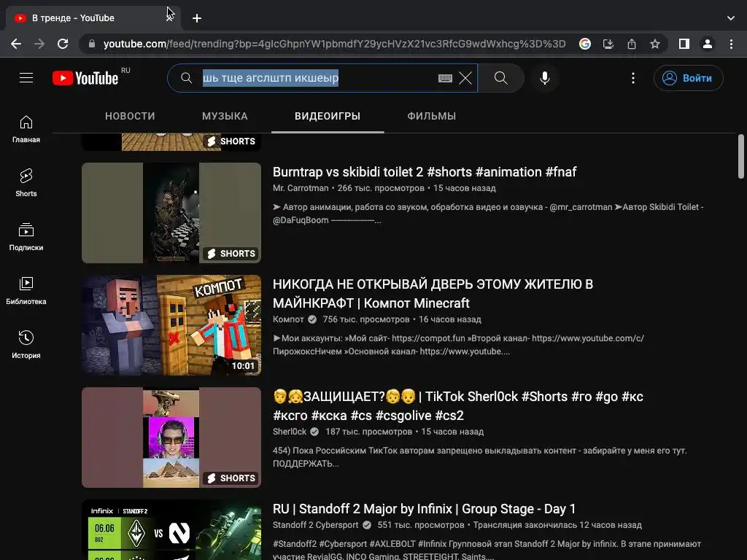Open Библиотека in the sidebar
The height and width of the screenshot is (560, 747).
[26, 291]
